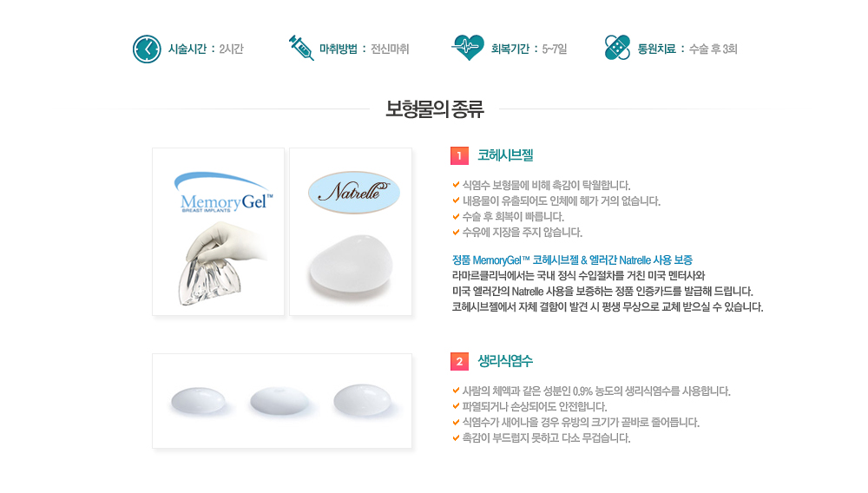Click the bandage icon for 통원치료
868x493 pixels.
pos(617,48)
